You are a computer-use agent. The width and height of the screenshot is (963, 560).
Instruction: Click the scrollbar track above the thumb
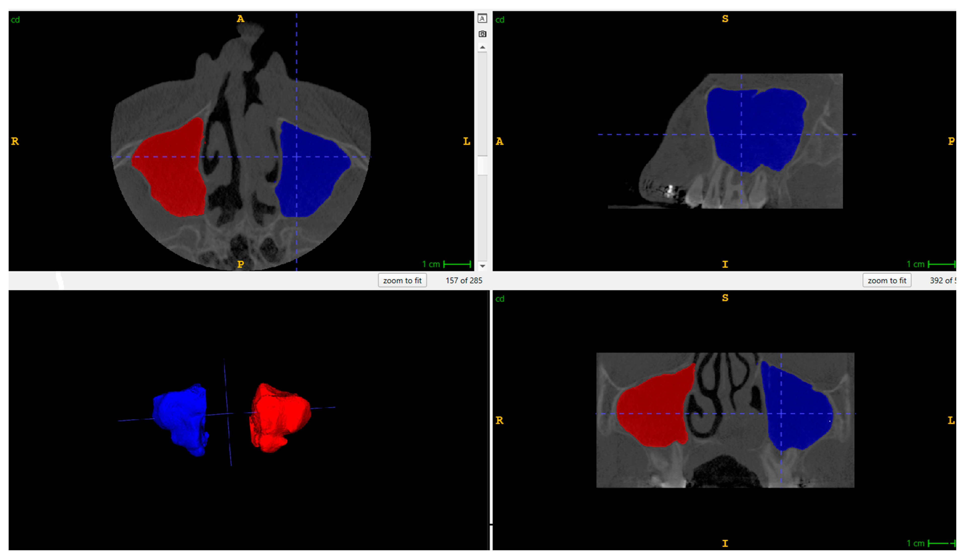click(x=482, y=103)
